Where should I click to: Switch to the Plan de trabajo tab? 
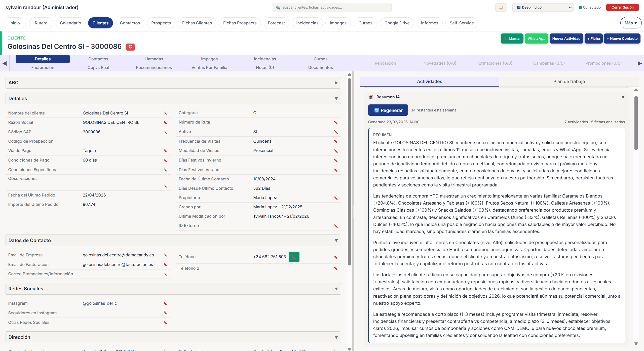pos(569,81)
